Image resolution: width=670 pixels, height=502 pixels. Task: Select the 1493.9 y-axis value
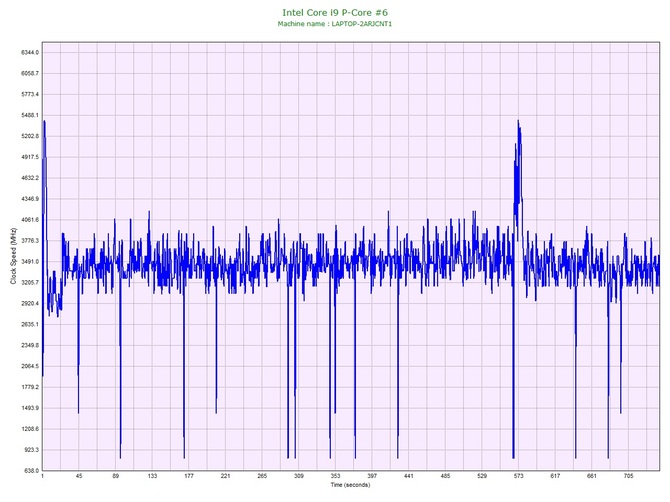30,408
